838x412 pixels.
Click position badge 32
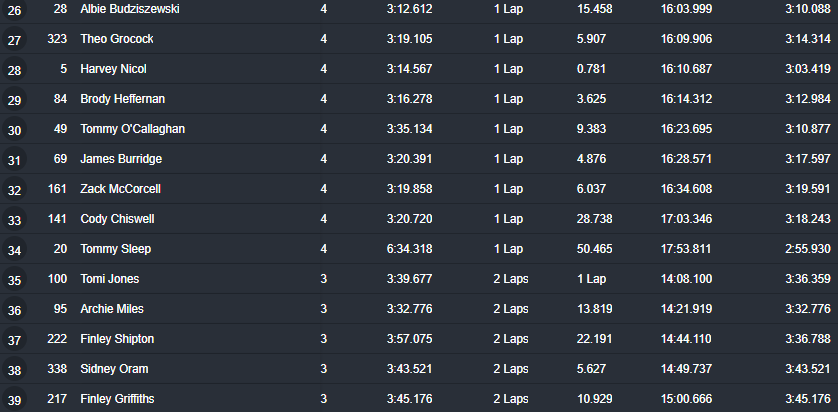coord(14,190)
